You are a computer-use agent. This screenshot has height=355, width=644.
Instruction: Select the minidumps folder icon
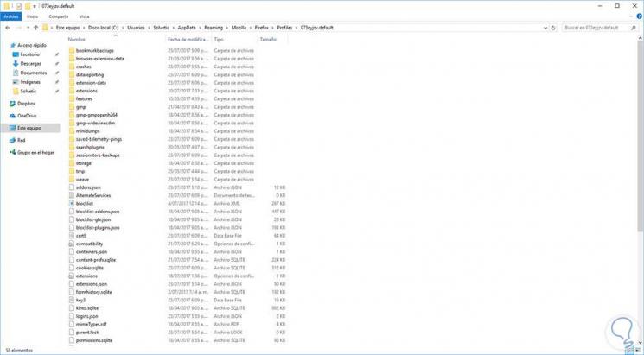click(72, 131)
